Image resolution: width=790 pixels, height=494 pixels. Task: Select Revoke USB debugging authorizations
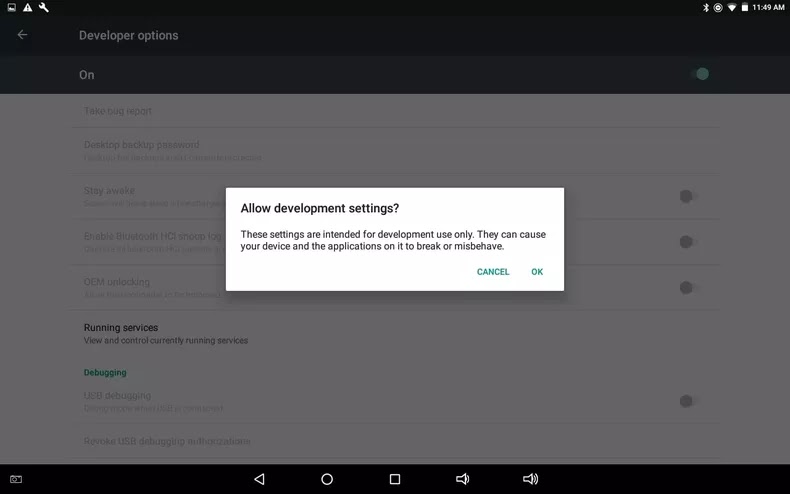point(394,441)
